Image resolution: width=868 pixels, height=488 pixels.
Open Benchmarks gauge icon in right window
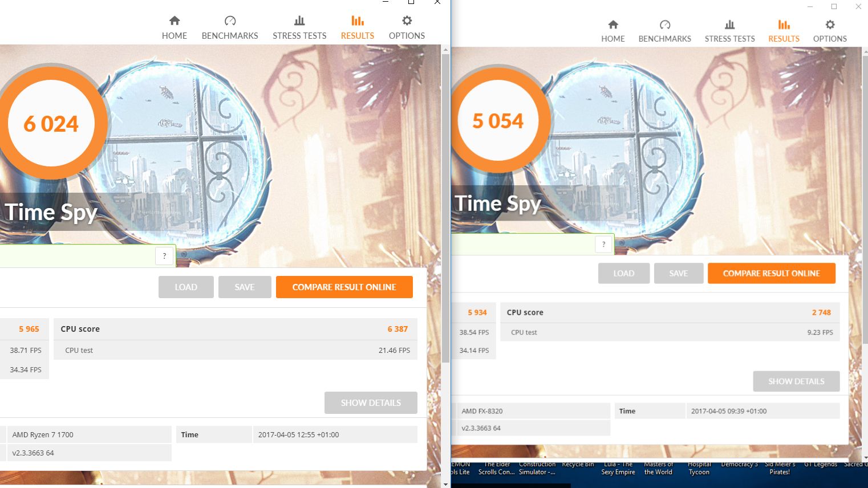tap(665, 25)
